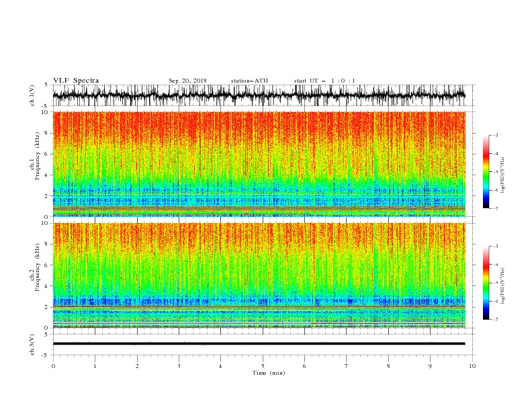Screen dimensions: 532x411
Task: Click the '6' kHz tick of ch.2 axis
Action: coord(47,265)
